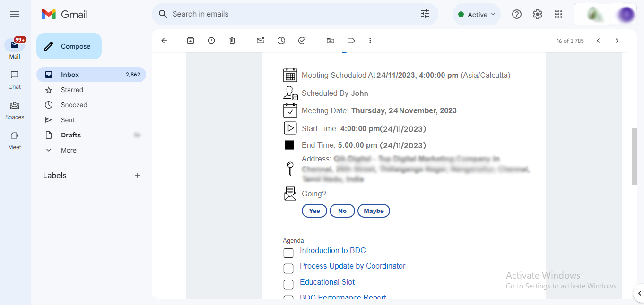Mark the email as unread
The height and width of the screenshot is (305, 644).
(261, 41)
